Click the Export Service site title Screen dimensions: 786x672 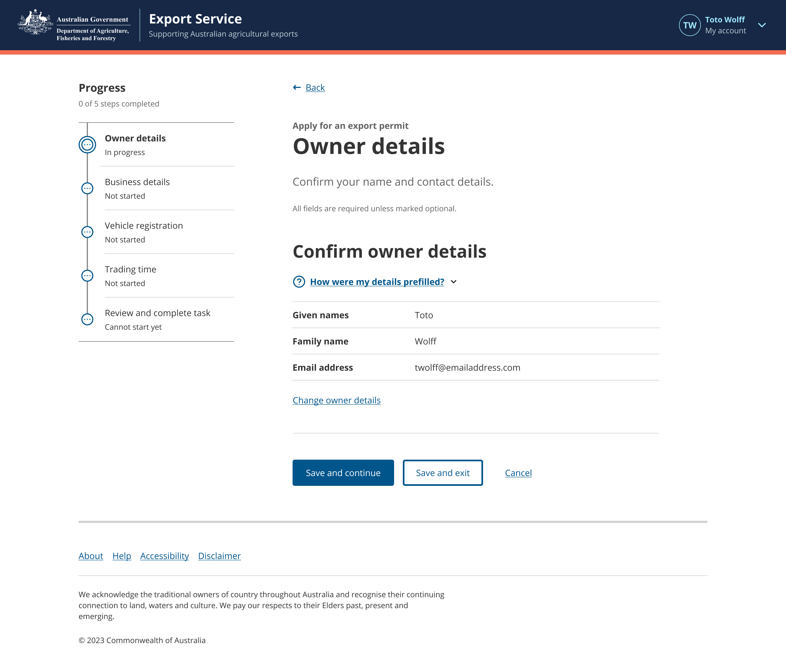pyautogui.click(x=195, y=19)
